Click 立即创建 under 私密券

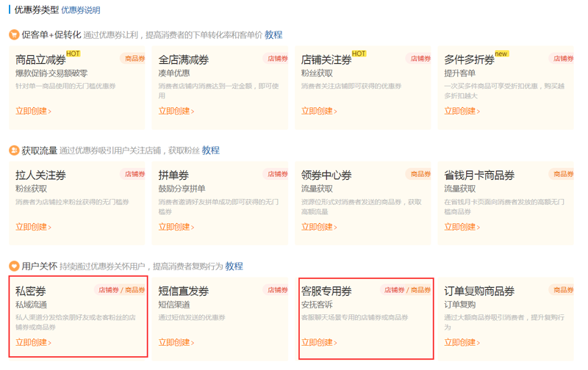pos(33,343)
